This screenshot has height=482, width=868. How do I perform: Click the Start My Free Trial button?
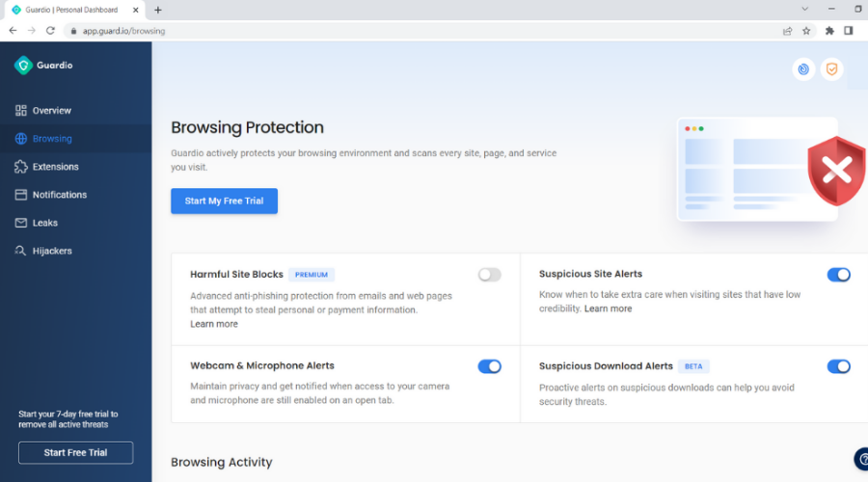(x=224, y=201)
